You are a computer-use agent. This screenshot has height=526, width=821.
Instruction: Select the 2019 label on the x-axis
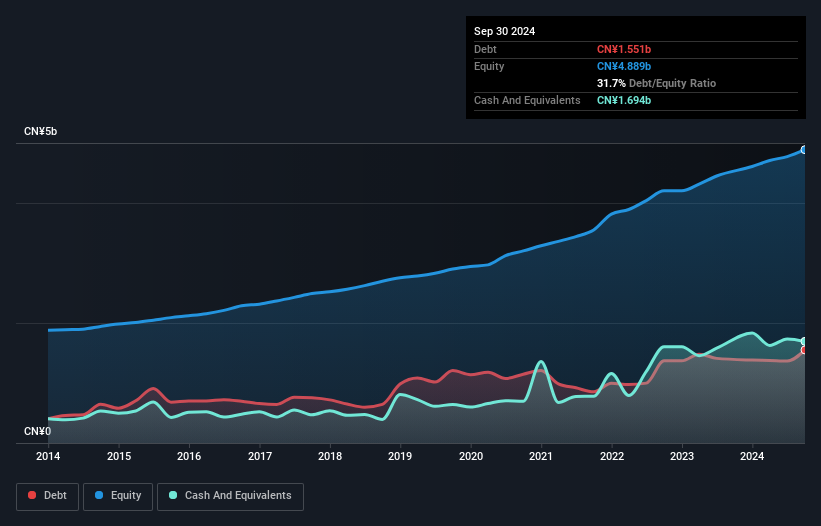click(x=400, y=457)
